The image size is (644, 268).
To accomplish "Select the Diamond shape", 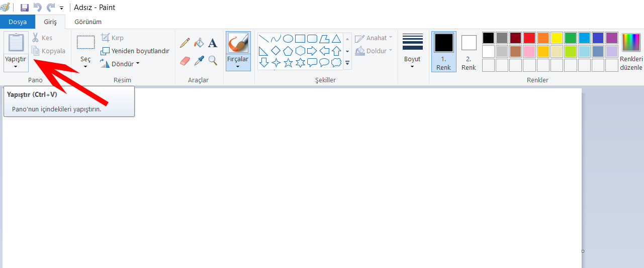I will (x=275, y=51).
